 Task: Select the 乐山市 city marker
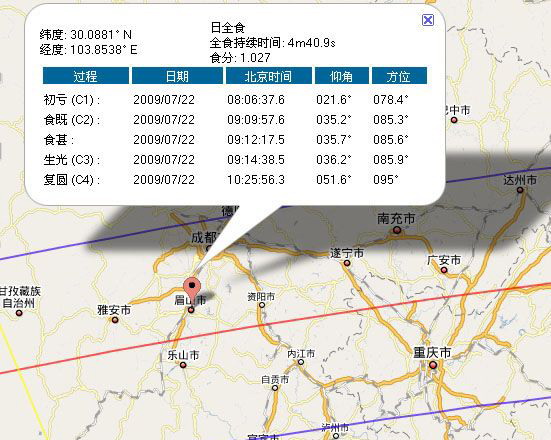pyautogui.click(x=183, y=365)
